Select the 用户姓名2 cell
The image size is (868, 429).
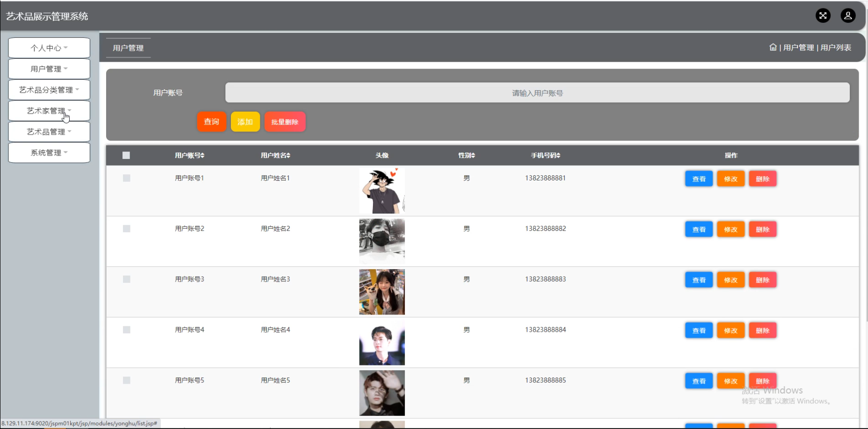[275, 229]
